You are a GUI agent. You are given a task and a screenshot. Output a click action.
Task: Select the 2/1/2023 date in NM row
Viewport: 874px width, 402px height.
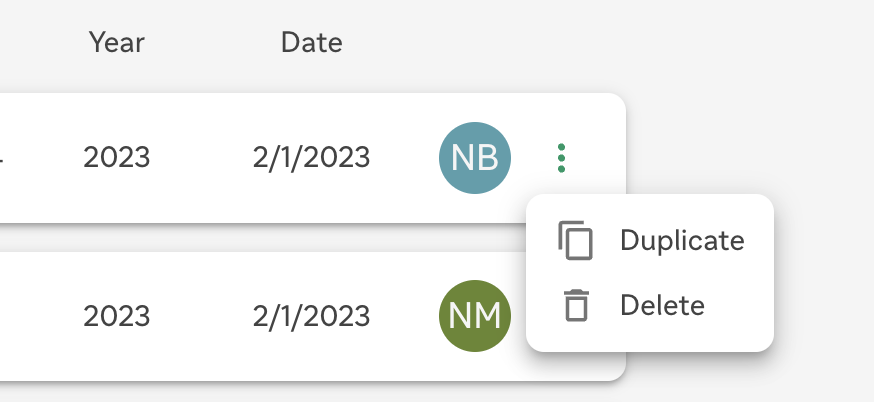[312, 316]
